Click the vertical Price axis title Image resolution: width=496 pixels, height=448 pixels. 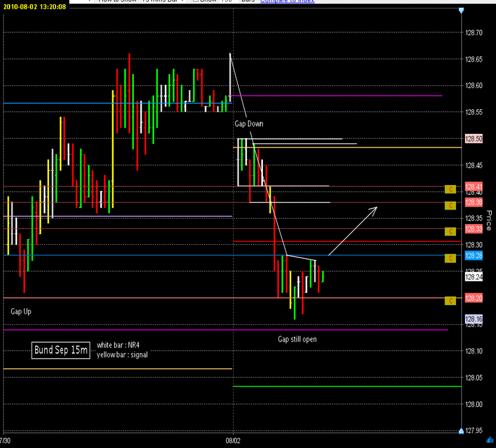[489, 220]
